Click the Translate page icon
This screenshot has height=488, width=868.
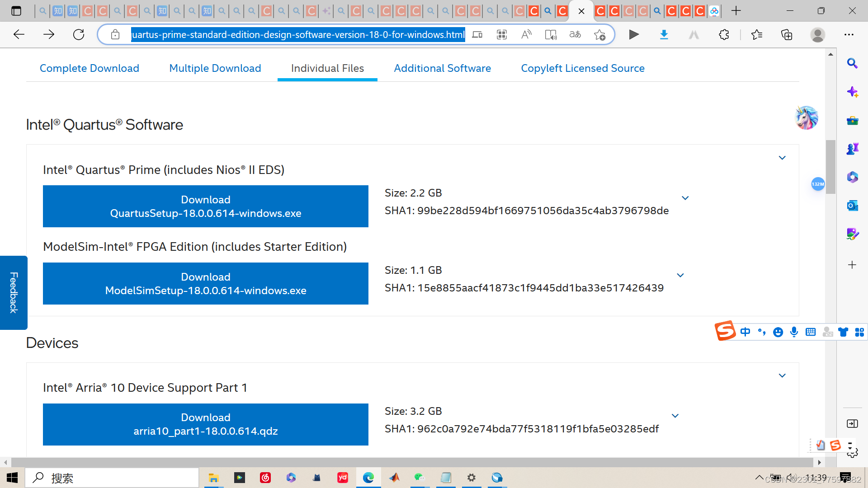[x=575, y=35]
